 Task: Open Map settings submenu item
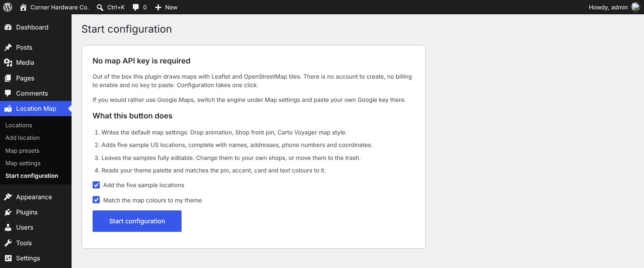23,163
